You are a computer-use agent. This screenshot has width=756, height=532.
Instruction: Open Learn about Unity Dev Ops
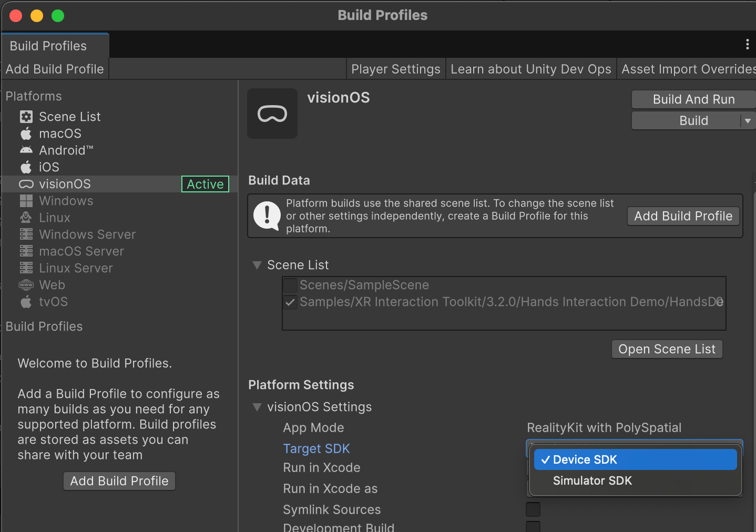pos(531,69)
